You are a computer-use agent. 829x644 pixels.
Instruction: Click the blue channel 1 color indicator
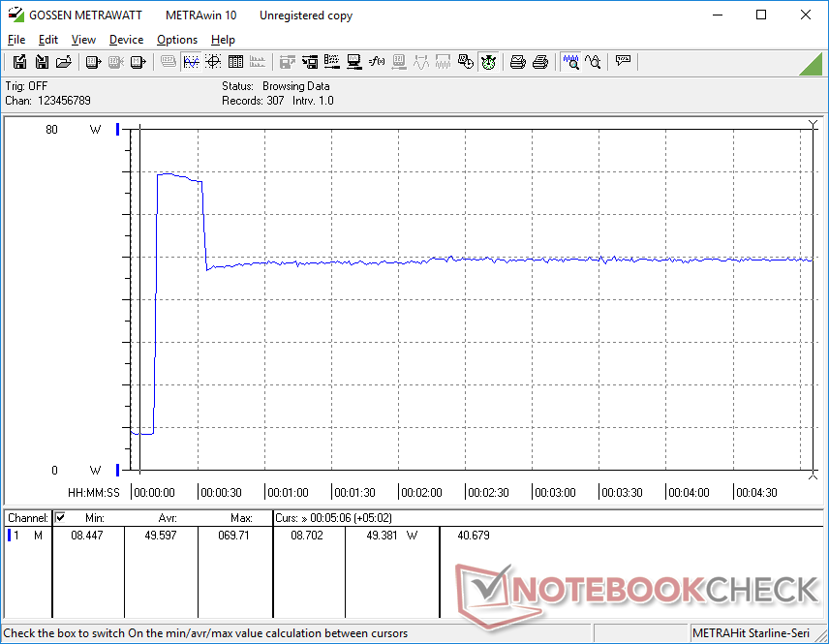[9, 536]
